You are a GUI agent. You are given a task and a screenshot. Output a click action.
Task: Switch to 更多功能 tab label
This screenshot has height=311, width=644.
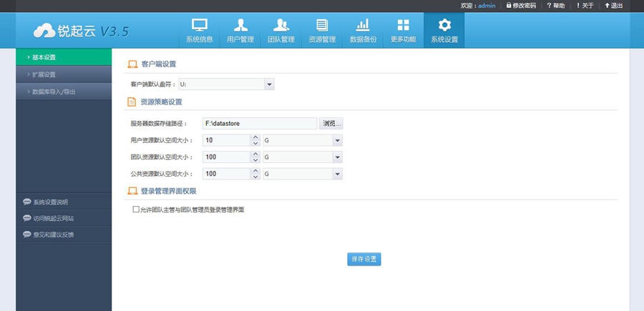point(404,40)
